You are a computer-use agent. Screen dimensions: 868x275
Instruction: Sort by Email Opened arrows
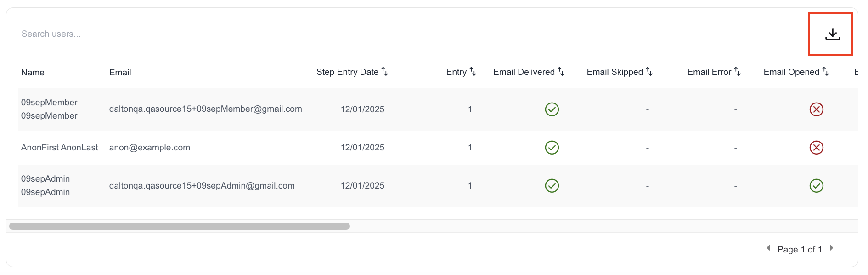[825, 72]
